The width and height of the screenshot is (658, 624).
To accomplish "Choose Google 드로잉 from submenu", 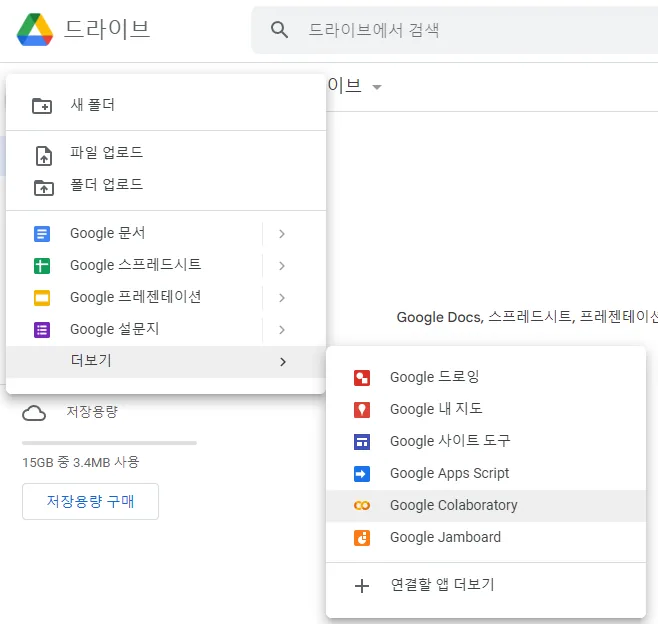I will (x=486, y=377).
